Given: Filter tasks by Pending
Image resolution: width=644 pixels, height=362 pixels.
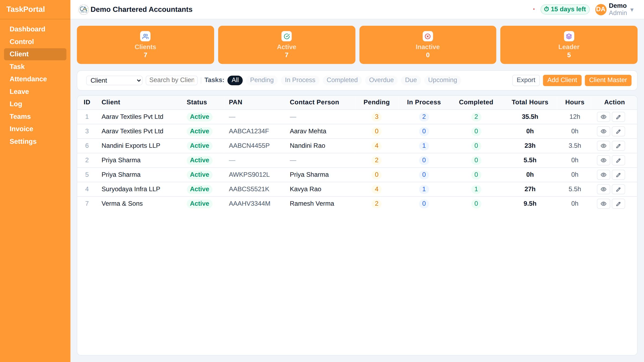Looking at the screenshot, I should (262, 80).
